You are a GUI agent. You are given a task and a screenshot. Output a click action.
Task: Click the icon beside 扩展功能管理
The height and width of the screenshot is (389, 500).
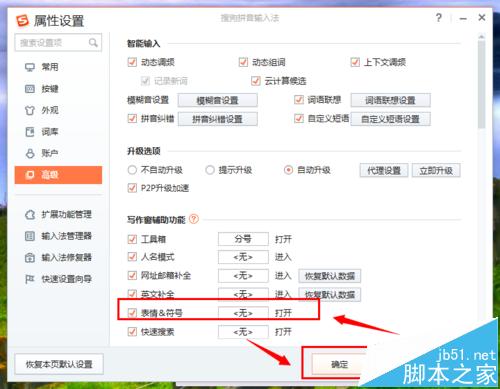[x=30, y=215]
